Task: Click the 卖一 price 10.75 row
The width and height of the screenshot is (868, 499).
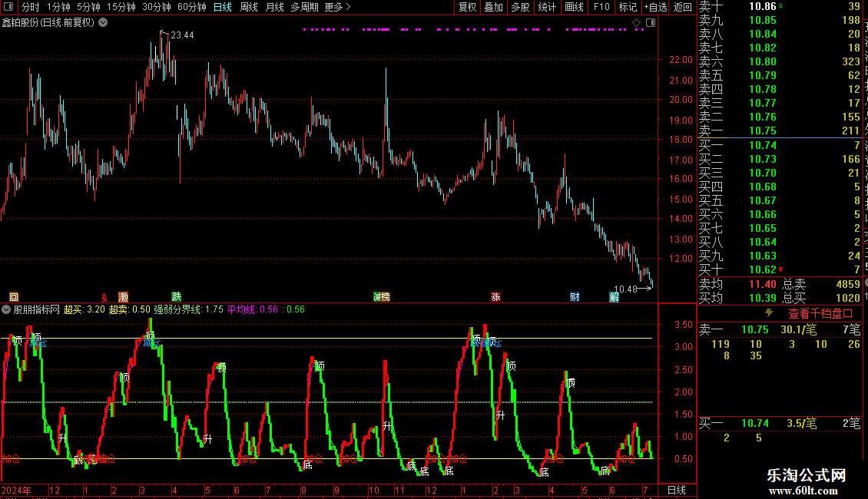Action: (780, 131)
